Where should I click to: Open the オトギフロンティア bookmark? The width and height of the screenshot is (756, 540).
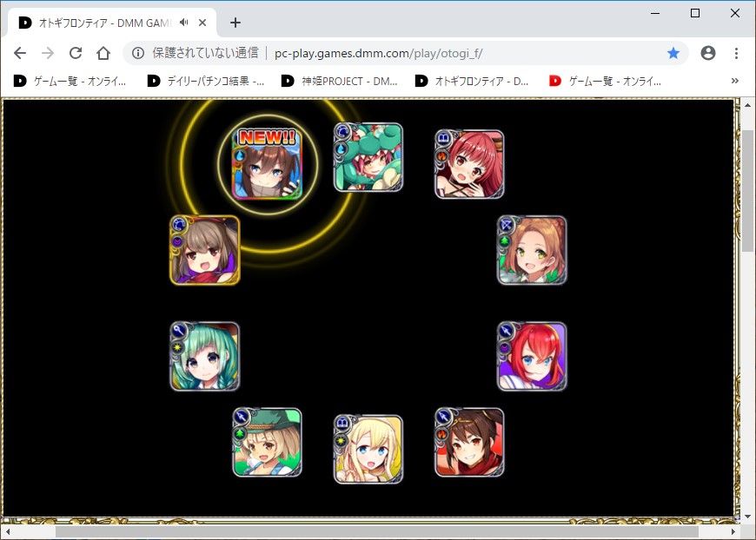pos(473,81)
